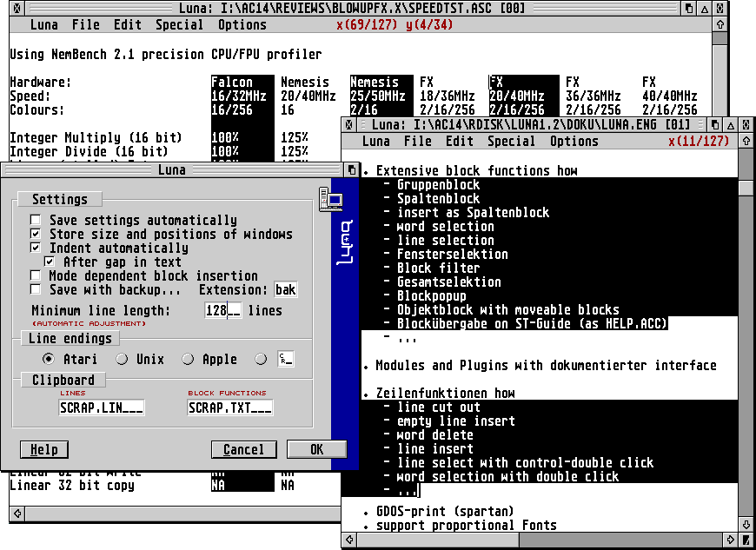This screenshot has height=550, width=756.
Task: Select the custom line ending radio button
Action: click(x=261, y=359)
